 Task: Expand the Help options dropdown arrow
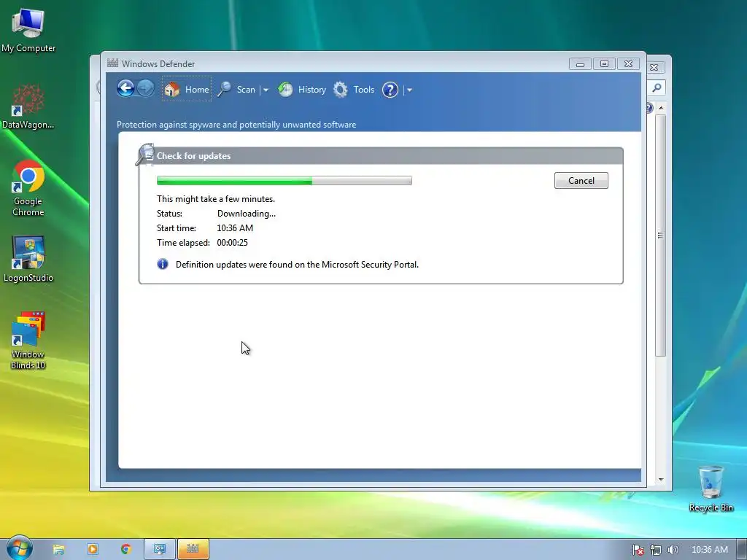[409, 90]
